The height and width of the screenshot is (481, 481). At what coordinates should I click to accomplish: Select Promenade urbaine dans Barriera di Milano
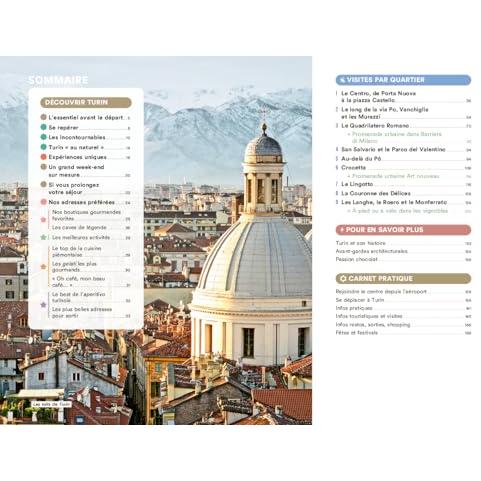tap(409, 137)
